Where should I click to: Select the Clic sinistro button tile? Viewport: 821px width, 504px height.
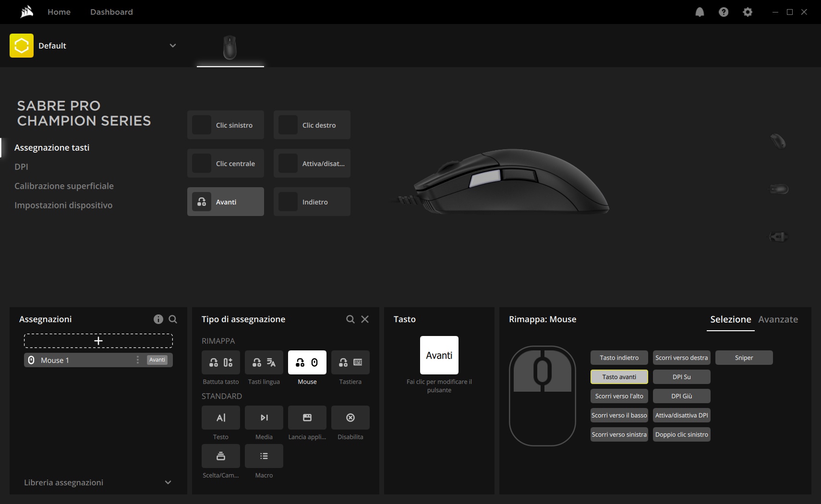pos(226,125)
